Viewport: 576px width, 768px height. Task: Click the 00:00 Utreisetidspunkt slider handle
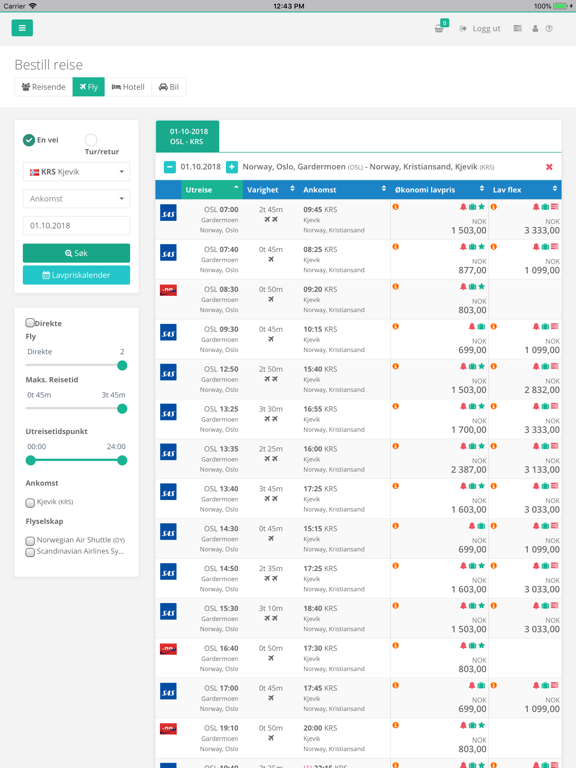tap(31, 460)
